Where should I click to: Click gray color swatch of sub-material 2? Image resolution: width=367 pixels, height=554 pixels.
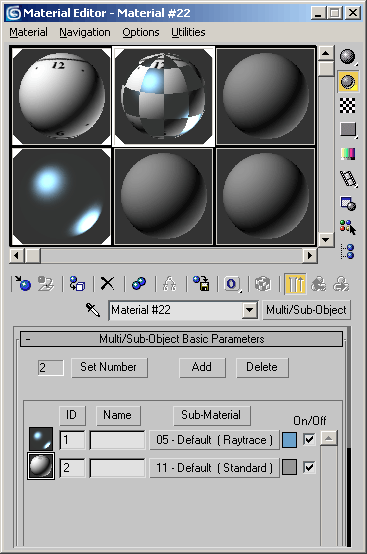click(x=289, y=467)
